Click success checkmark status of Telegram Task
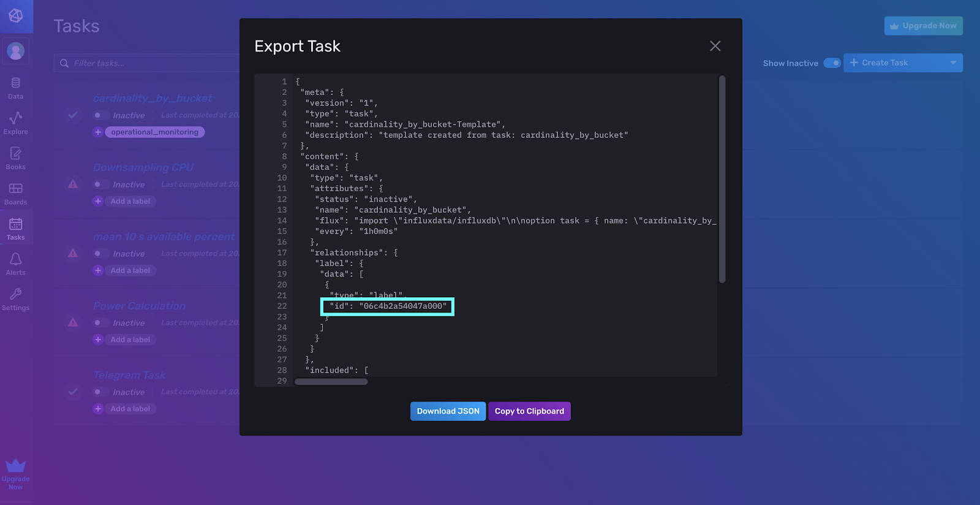The width and height of the screenshot is (980, 505). click(73, 392)
